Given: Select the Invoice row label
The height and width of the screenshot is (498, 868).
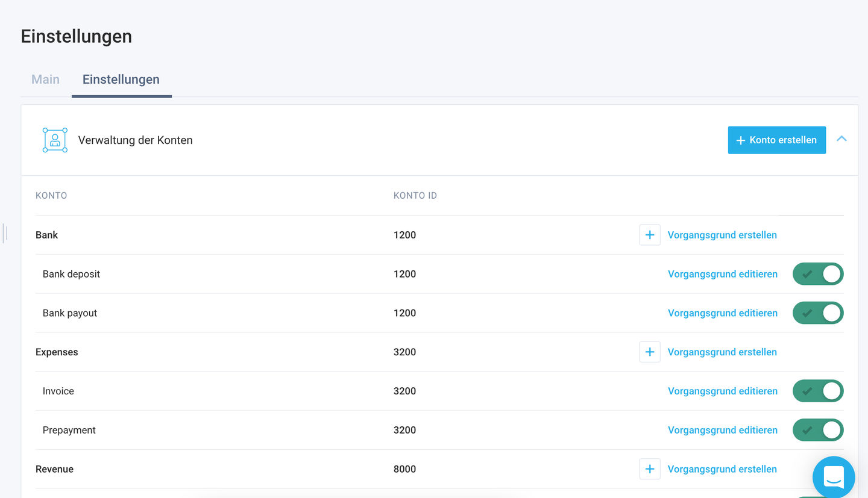Looking at the screenshot, I should tap(58, 391).
